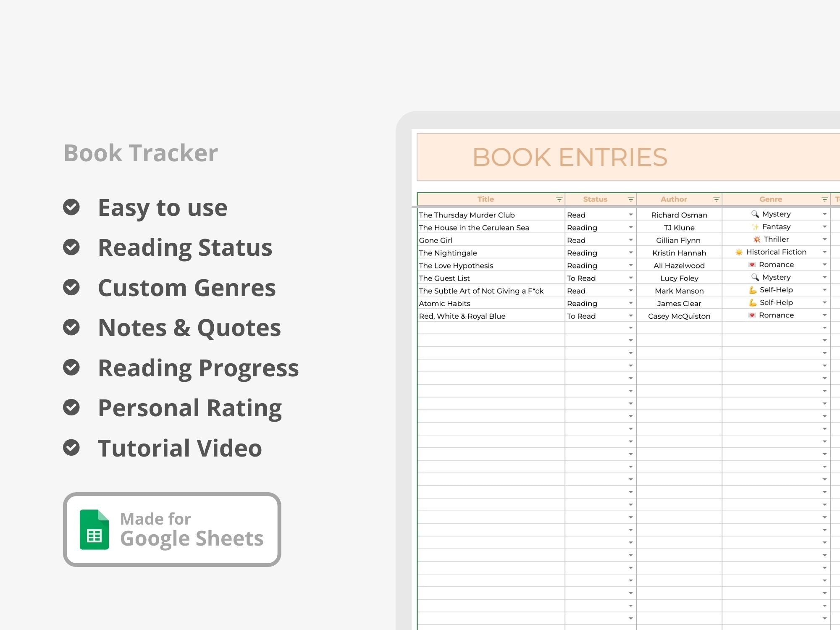Click the sparkles Fantasy icon beside TJ Klune's book
The height and width of the screenshot is (630, 840).
[x=755, y=226]
